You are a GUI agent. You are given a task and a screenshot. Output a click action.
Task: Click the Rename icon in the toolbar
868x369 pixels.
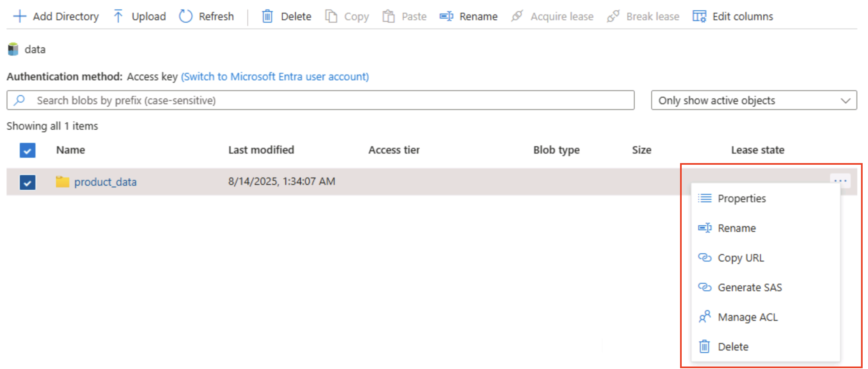[446, 16]
